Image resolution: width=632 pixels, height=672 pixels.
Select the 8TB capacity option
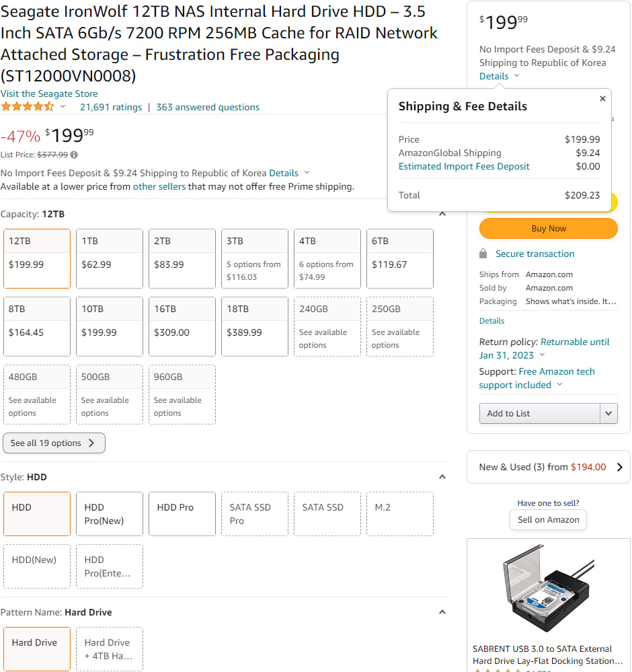click(x=37, y=326)
